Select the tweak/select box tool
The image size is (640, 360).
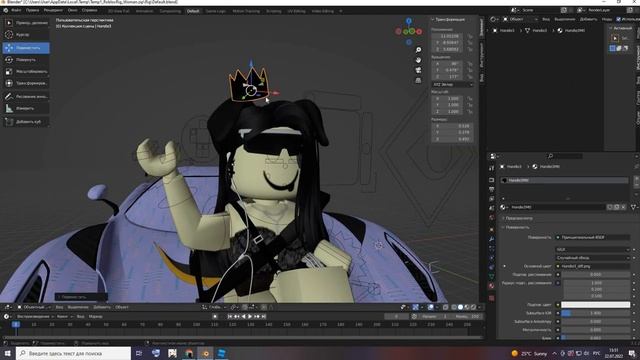[26, 23]
